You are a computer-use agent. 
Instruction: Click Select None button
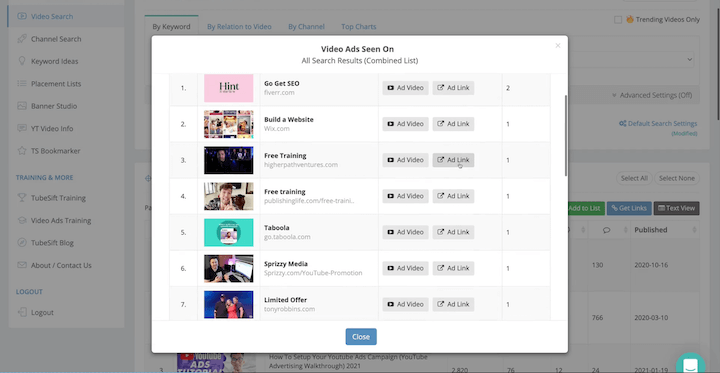pos(677,178)
